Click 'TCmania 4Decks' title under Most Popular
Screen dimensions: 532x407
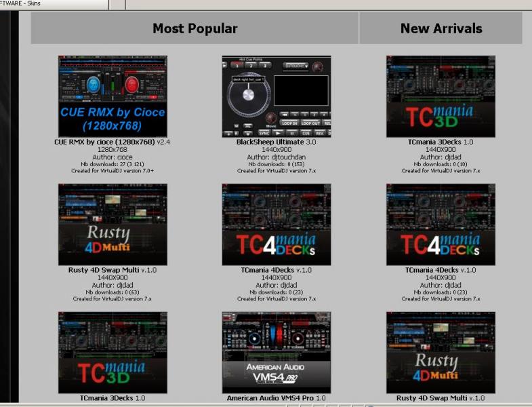click(x=268, y=270)
